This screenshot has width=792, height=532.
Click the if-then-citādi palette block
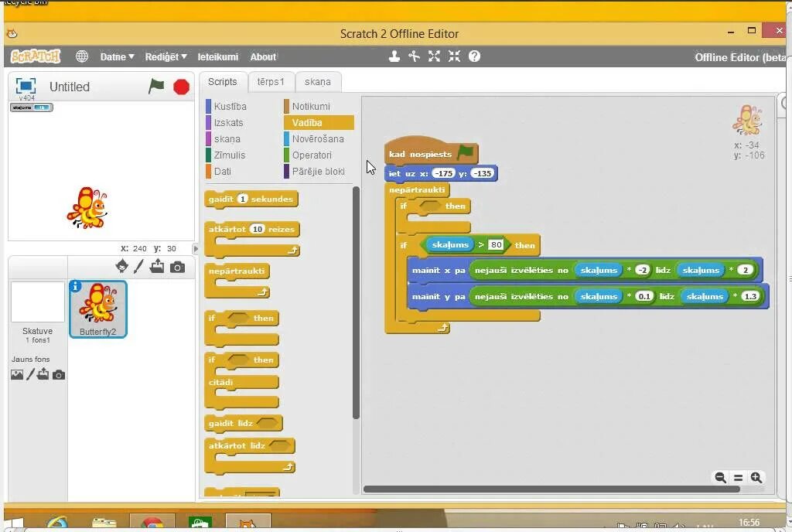pos(241,381)
